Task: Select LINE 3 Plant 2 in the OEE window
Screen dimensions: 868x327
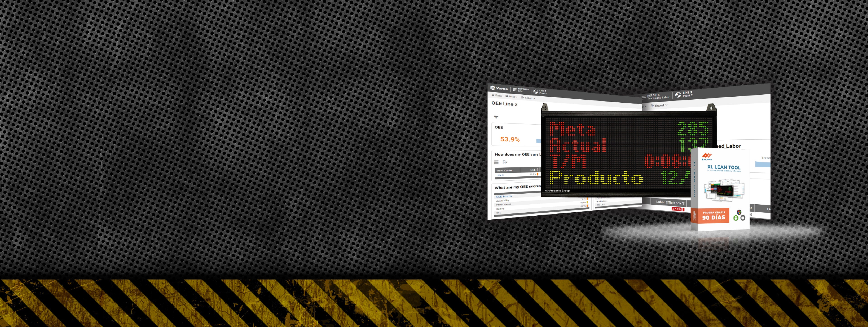Action: (x=543, y=92)
